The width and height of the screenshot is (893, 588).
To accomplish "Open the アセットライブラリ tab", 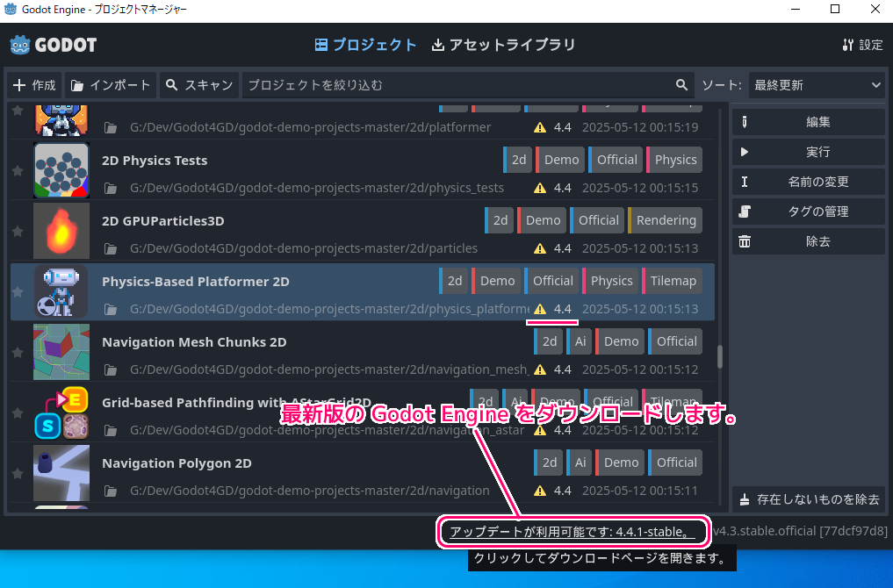I will [503, 45].
